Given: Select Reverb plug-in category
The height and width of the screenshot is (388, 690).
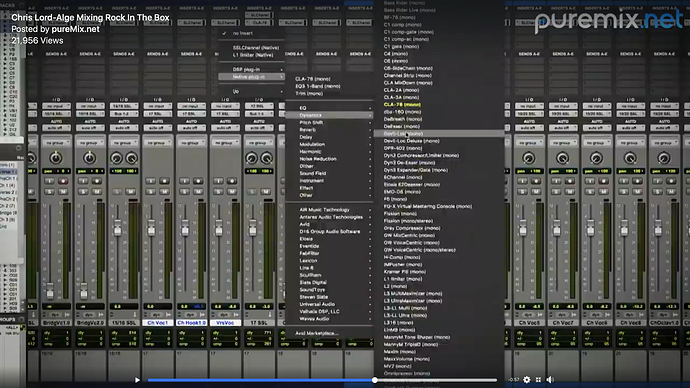Looking at the screenshot, I should click(330, 130).
